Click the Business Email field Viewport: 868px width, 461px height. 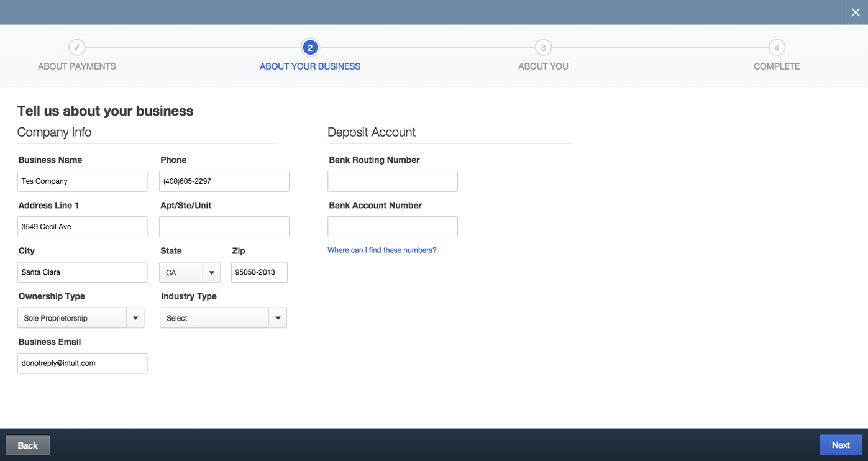(x=82, y=363)
